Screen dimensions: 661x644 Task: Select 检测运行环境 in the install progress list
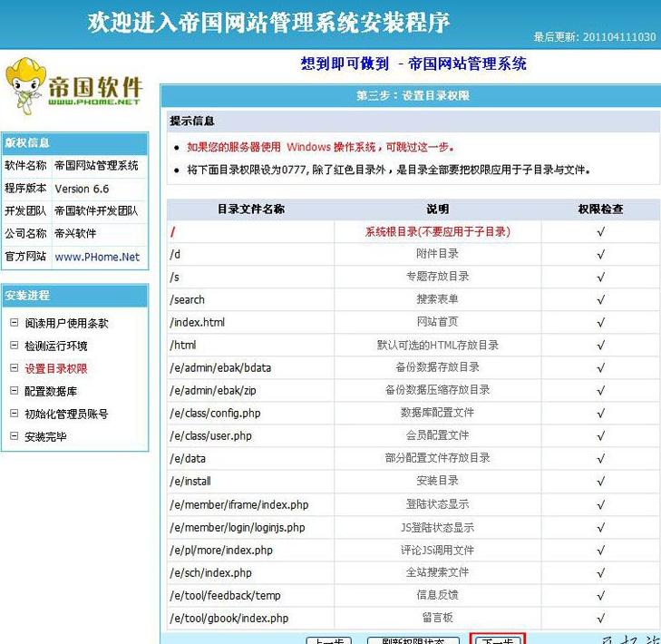56,346
